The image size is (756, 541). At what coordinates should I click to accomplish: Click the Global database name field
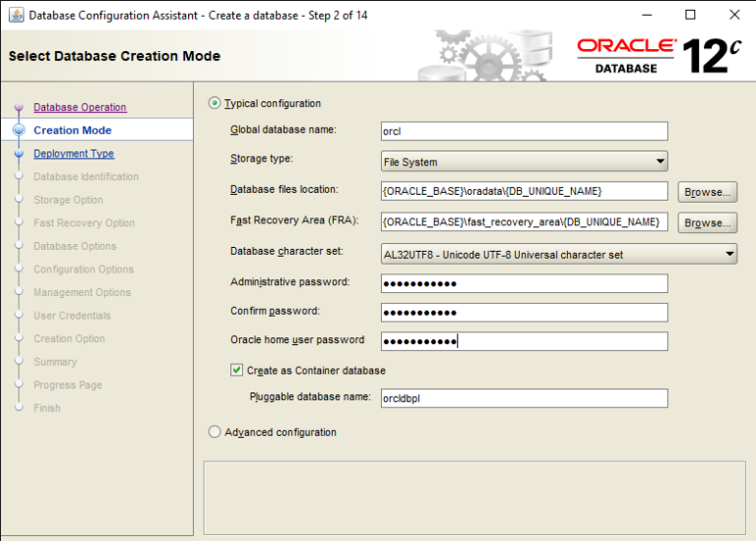524,131
